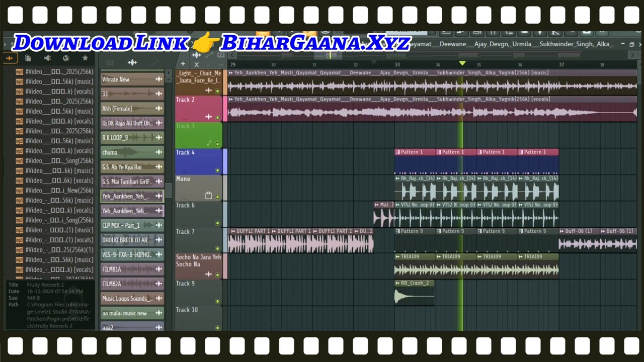Toggle mute on Track 6
Viewport: 644px width, 362px height.
pyautogui.click(x=217, y=223)
